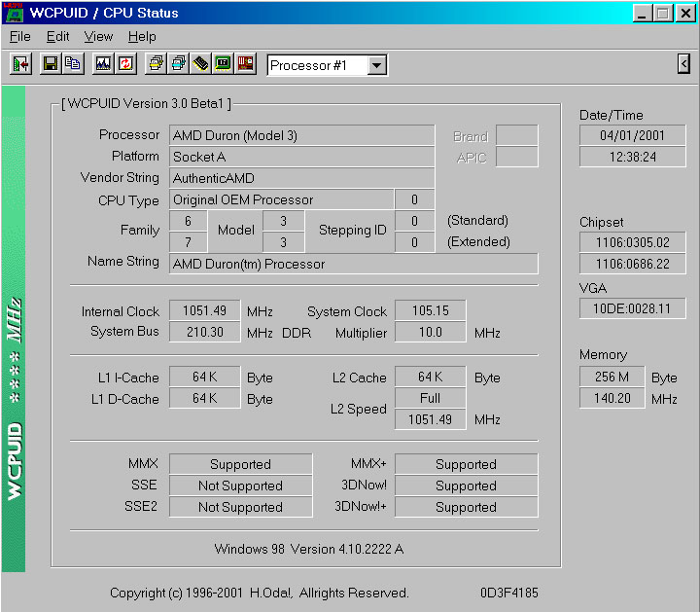The image size is (700, 612).
Task: Save the report with the floppy disk icon
Action: point(50,64)
